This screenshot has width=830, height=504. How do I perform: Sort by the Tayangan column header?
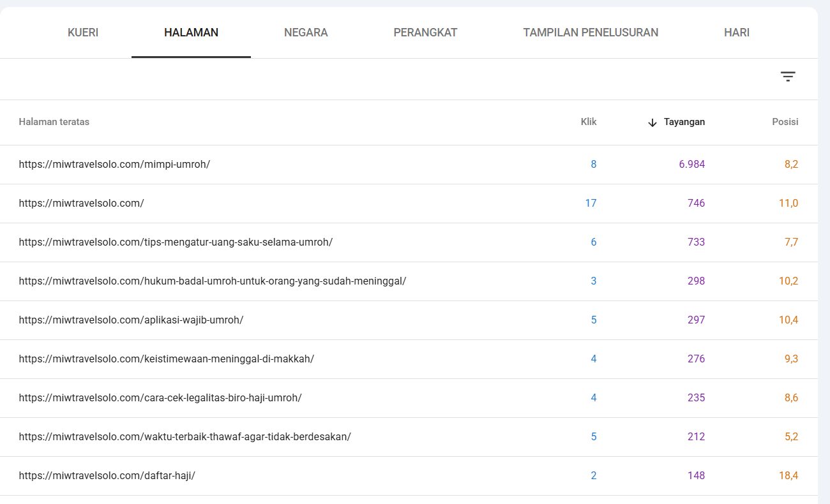(x=684, y=122)
